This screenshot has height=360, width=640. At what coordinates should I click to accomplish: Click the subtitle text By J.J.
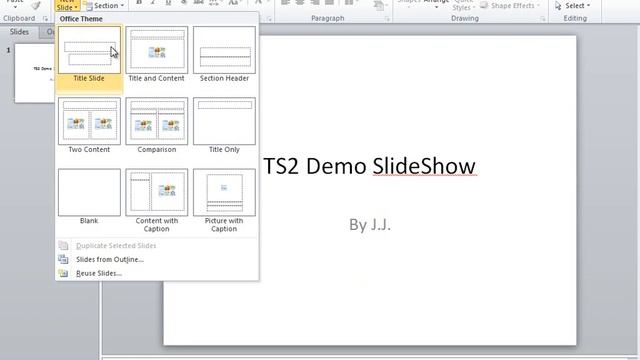tap(370, 224)
